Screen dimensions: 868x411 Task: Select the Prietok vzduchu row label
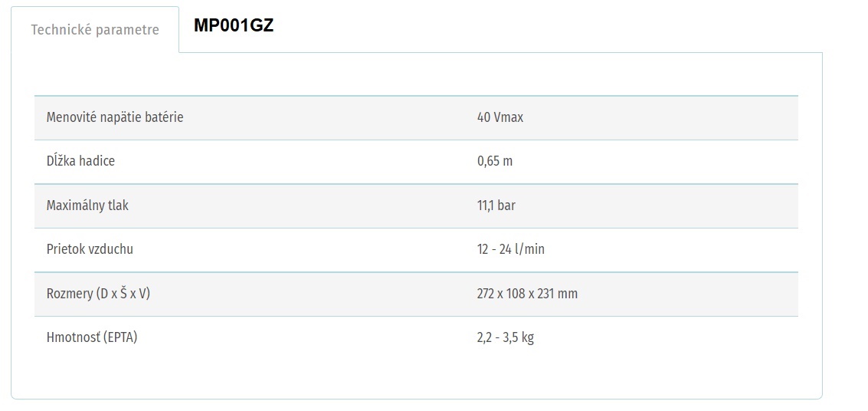[90, 249]
